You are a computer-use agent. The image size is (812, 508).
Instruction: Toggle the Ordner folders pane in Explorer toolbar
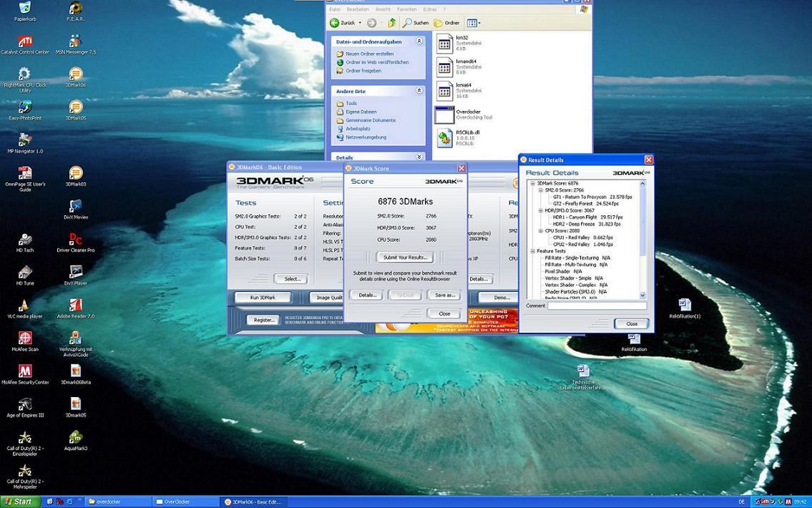(x=446, y=23)
